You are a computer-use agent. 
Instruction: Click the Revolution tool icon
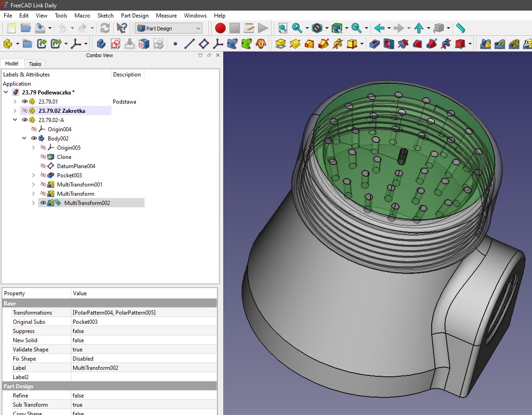[295, 44]
